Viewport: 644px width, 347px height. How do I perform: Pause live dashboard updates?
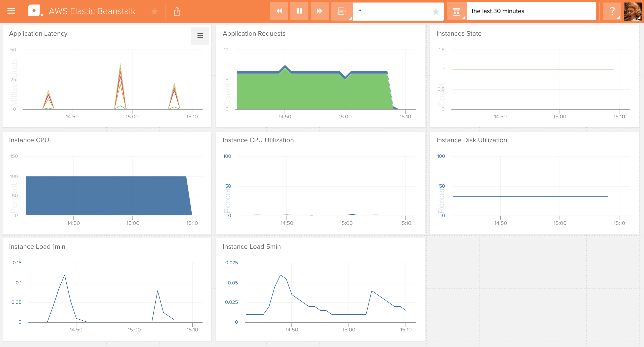pos(299,11)
